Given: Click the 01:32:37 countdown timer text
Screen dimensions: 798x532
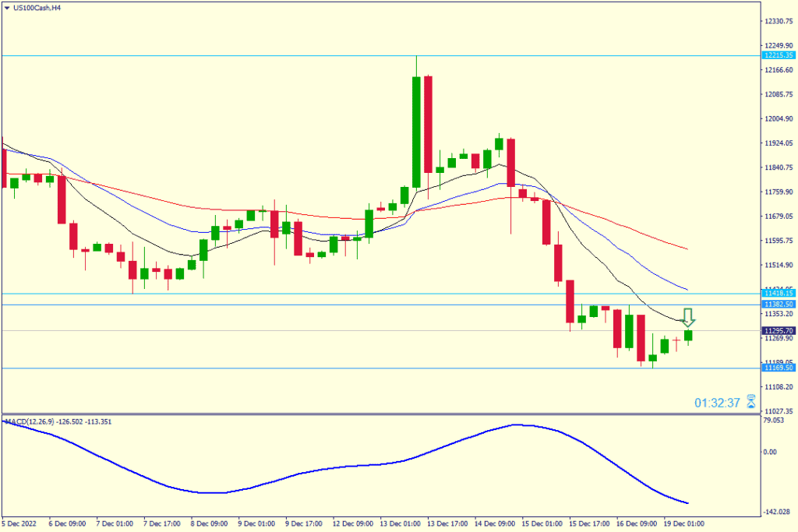Looking at the screenshot, I should coord(717,403).
